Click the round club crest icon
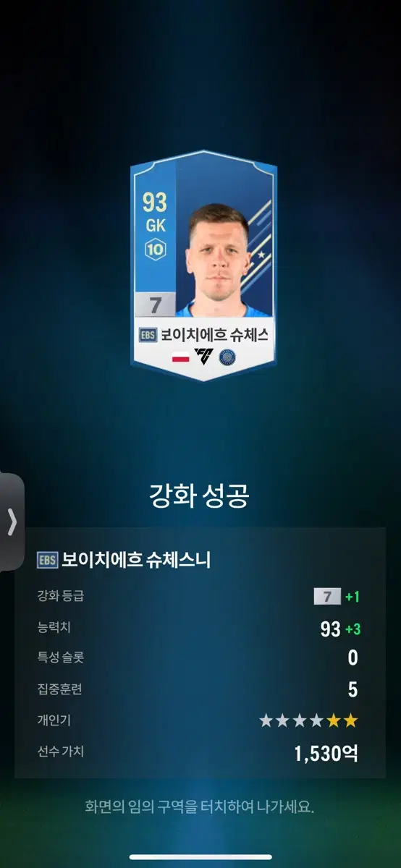The image size is (401, 868). [x=227, y=357]
